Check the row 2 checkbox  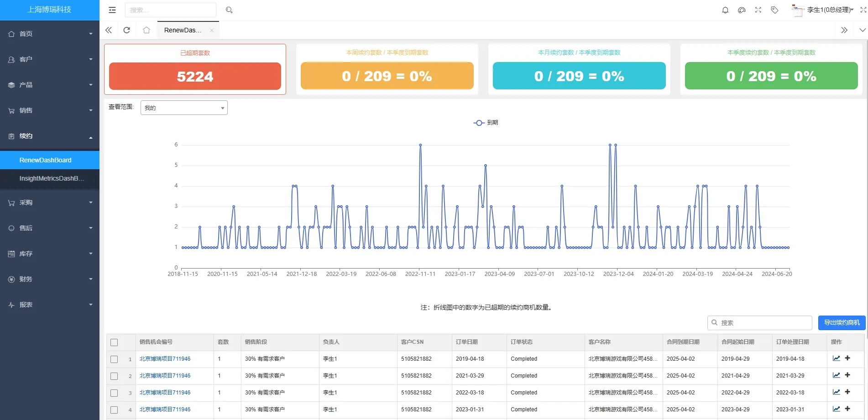point(114,376)
